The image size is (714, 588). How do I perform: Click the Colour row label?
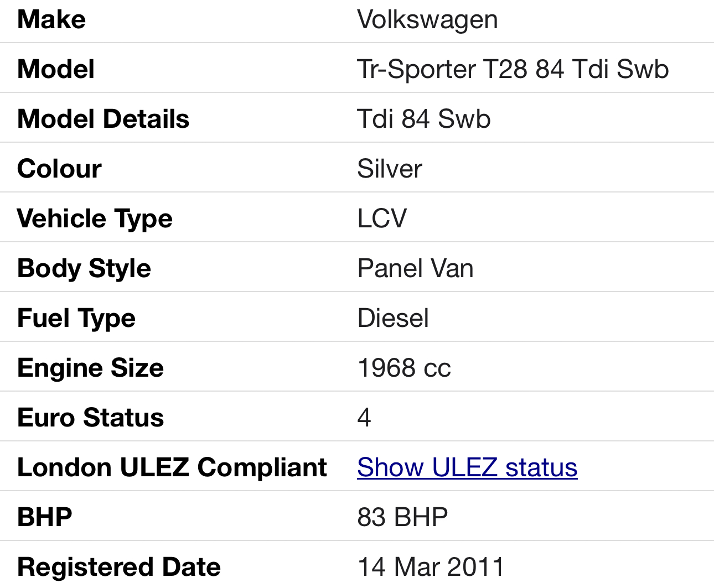(59, 169)
